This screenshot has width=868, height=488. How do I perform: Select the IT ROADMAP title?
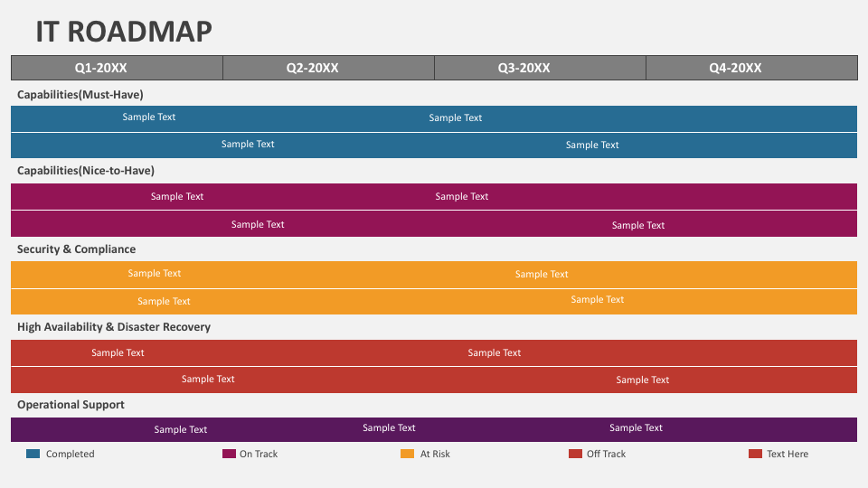124,32
